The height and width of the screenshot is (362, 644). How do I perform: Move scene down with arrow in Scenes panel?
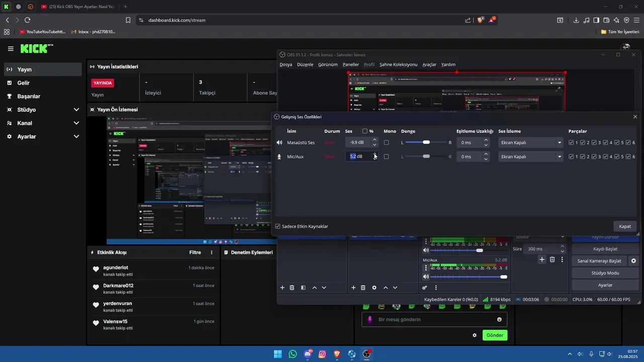324,288
